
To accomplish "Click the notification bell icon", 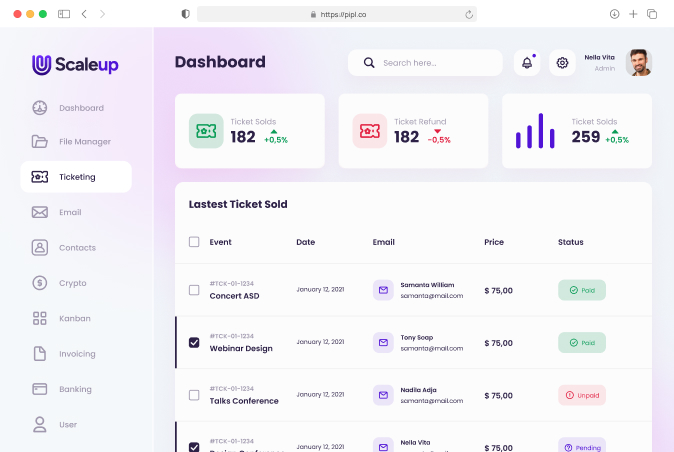I will (x=526, y=63).
